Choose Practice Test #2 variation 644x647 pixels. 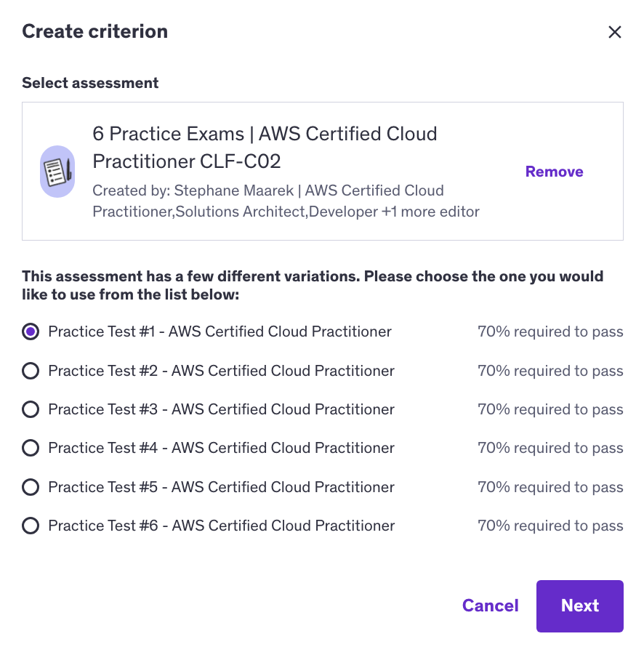[31, 371]
